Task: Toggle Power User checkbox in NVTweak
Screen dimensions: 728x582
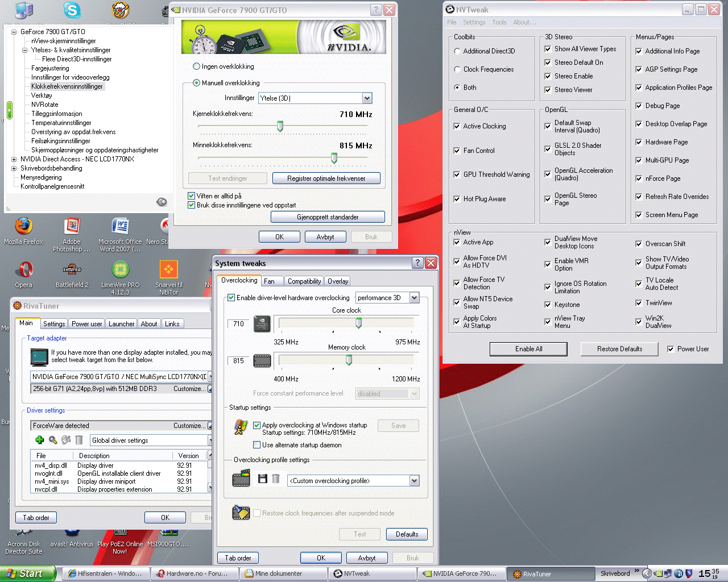Action: [x=671, y=349]
